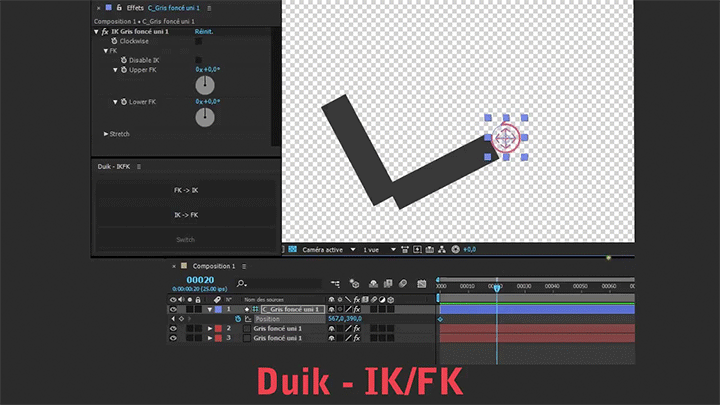Click the IK -> FK button
Screen dimensions: 720x405
coord(186,215)
